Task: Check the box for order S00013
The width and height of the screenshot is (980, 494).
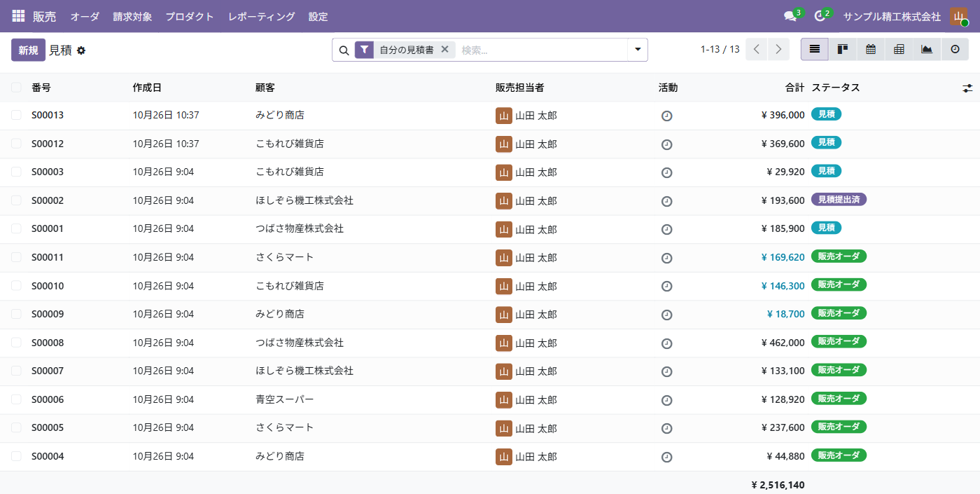Action: [x=16, y=115]
